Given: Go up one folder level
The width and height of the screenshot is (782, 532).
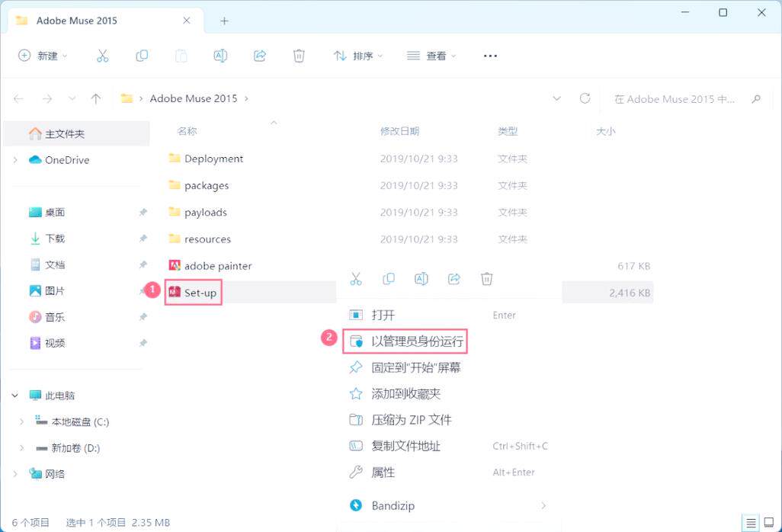Looking at the screenshot, I should pos(96,99).
